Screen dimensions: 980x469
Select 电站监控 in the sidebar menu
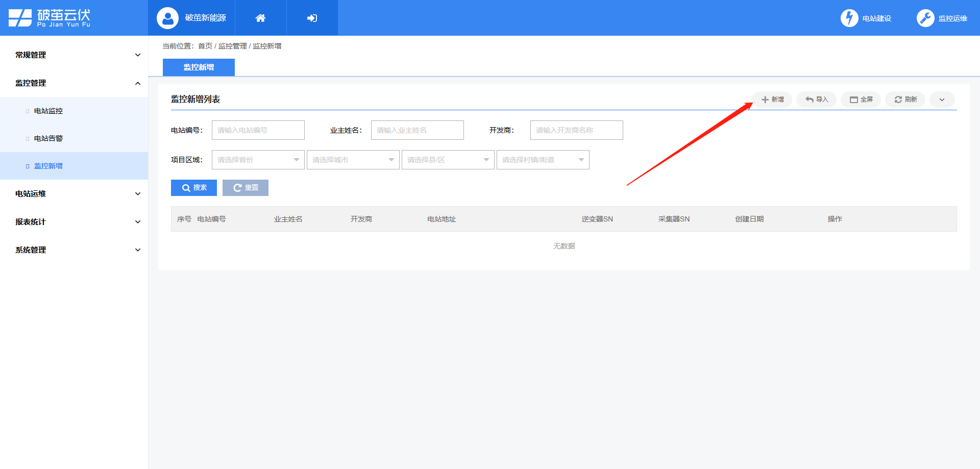(48, 111)
